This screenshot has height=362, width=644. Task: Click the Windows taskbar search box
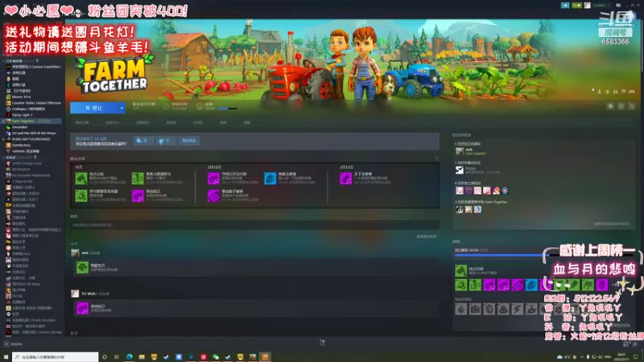point(55,357)
